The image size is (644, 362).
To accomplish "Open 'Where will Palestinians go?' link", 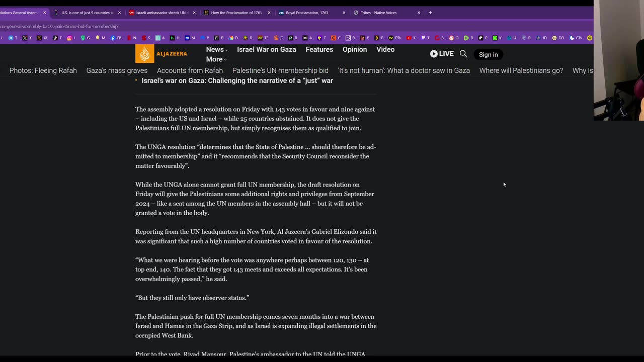I will point(521,70).
